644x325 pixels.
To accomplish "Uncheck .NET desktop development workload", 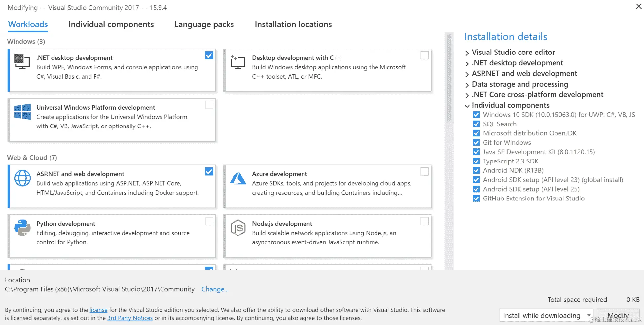I will coord(209,55).
